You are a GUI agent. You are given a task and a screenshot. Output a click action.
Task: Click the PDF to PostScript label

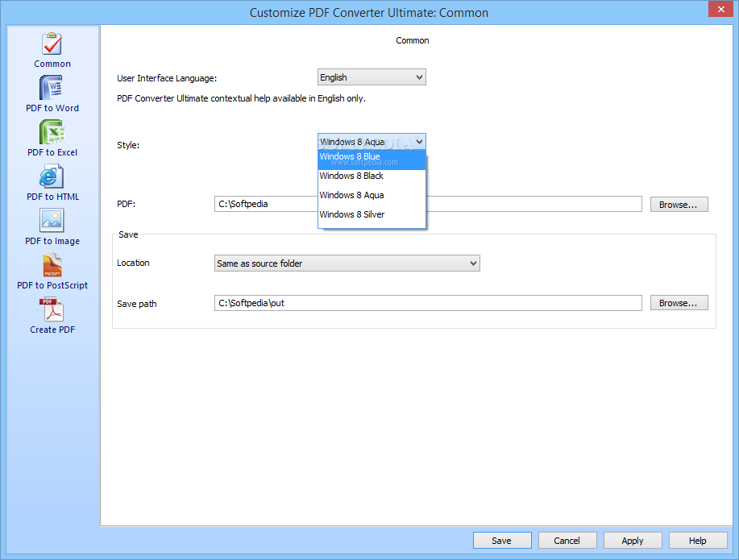point(52,285)
